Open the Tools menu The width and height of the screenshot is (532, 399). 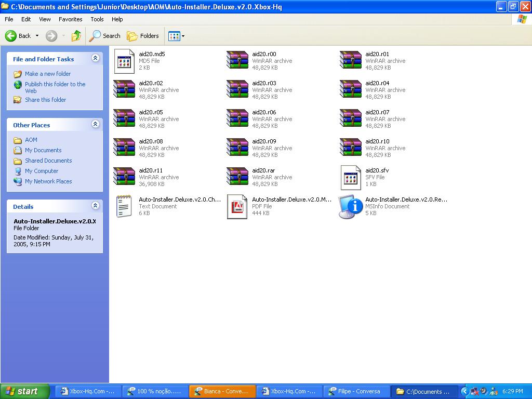pos(97,19)
